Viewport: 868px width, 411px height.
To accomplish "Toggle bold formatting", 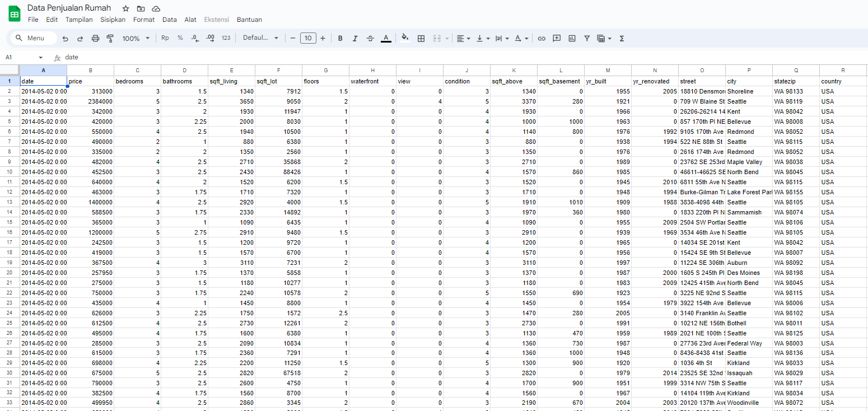I will click(x=340, y=38).
